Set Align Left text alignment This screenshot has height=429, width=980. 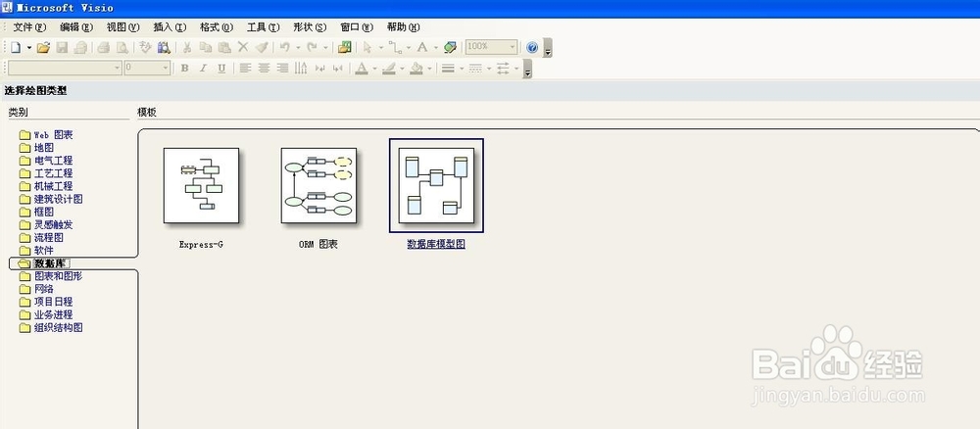pyautogui.click(x=245, y=68)
